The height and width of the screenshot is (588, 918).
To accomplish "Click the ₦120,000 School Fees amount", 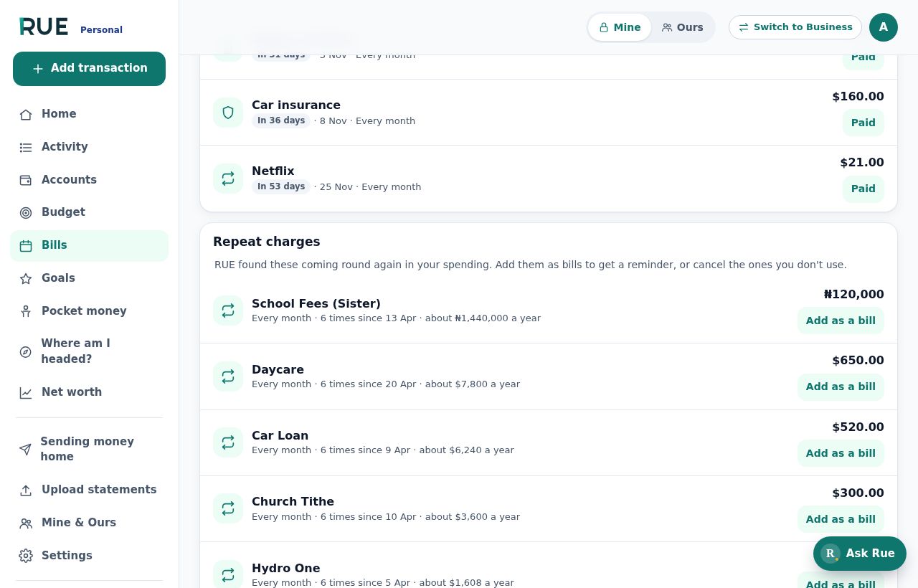I will (853, 294).
